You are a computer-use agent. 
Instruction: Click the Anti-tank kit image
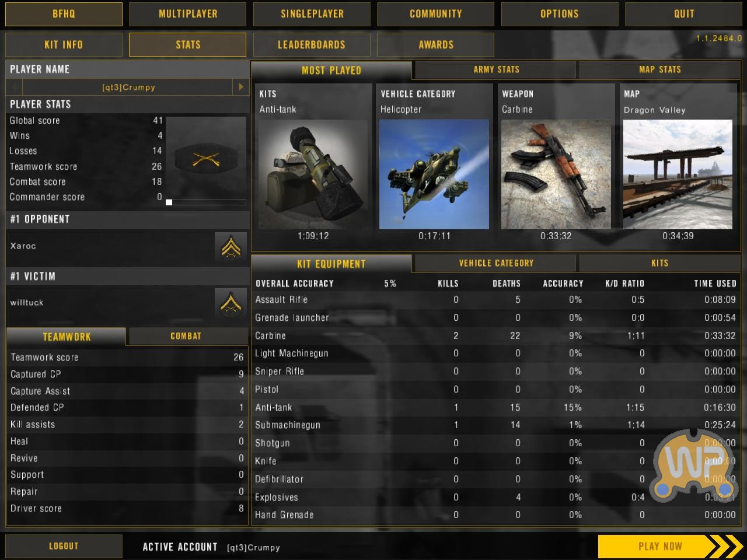(x=313, y=174)
